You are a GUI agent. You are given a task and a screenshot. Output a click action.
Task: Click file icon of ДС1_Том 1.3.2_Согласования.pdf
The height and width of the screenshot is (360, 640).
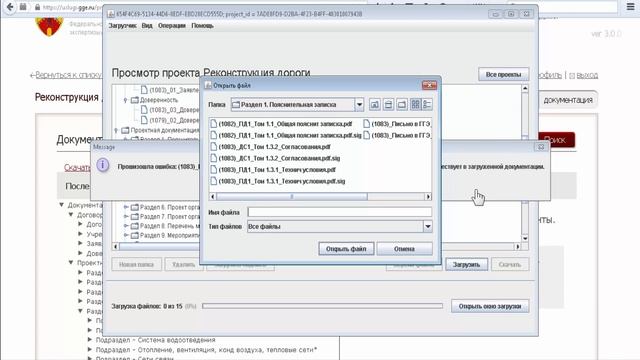[213, 147]
